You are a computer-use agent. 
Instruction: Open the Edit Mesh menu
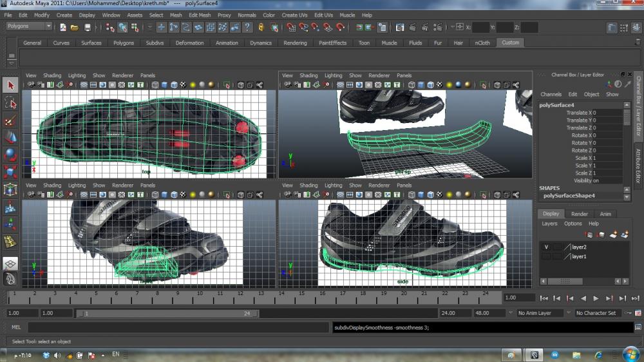[199, 15]
